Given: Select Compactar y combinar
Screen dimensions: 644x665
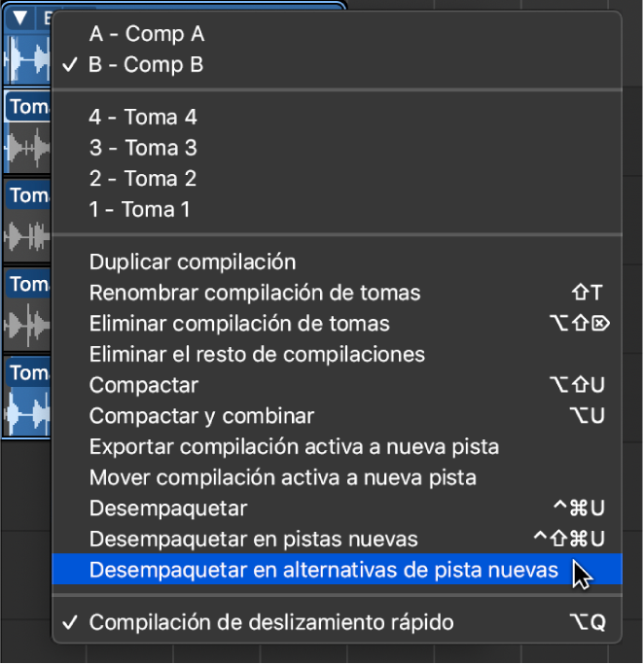Looking at the screenshot, I should click(201, 416).
